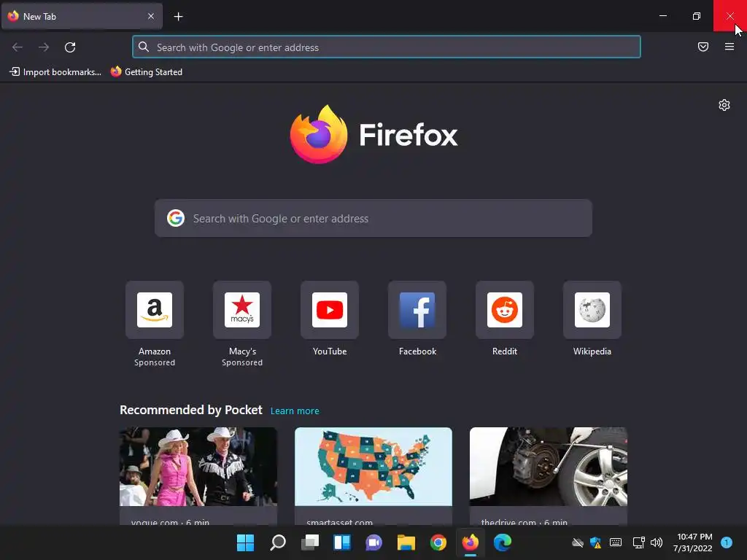Image resolution: width=747 pixels, height=560 pixels.
Task: Open Teams Chat on taskbar
Action: pyautogui.click(x=374, y=542)
